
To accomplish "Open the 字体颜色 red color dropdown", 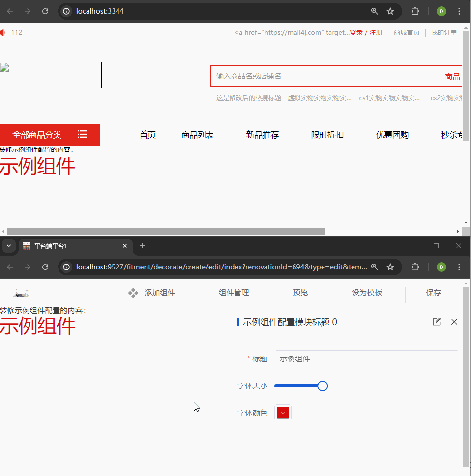I will (283, 413).
